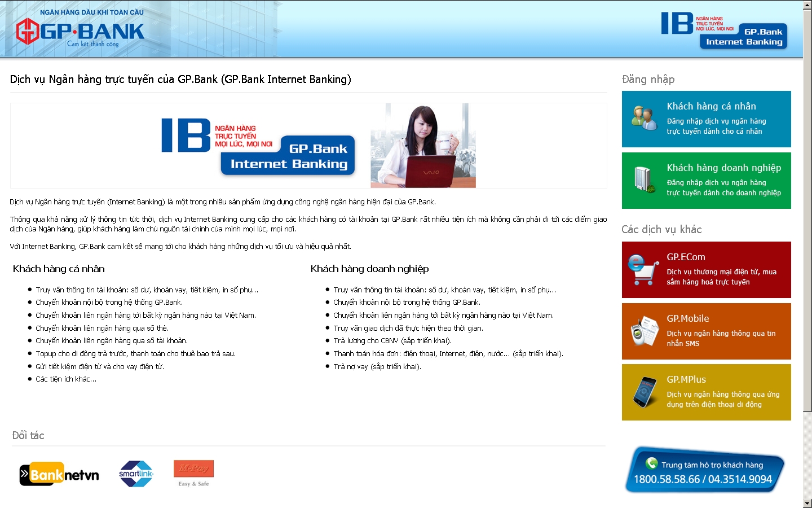This screenshot has height=508, width=812.
Task: Click the GP.MPlus smartphone icon
Action: (x=645, y=392)
